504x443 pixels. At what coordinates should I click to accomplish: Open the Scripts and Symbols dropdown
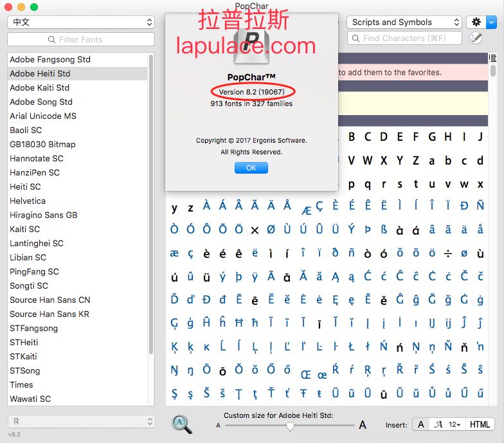point(404,22)
